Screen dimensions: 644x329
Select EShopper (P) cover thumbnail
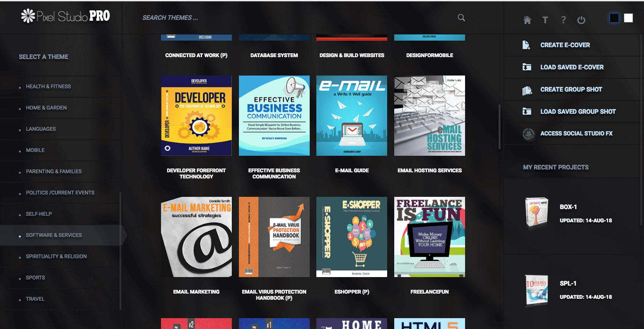point(352,237)
